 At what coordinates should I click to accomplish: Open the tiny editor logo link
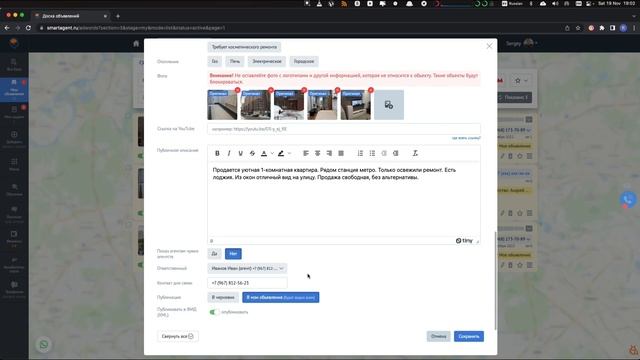pos(464,241)
